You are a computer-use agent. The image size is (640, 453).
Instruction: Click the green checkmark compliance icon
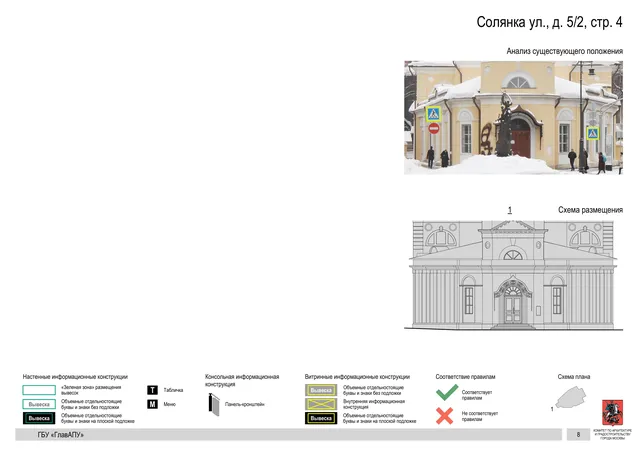(x=447, y=392)
